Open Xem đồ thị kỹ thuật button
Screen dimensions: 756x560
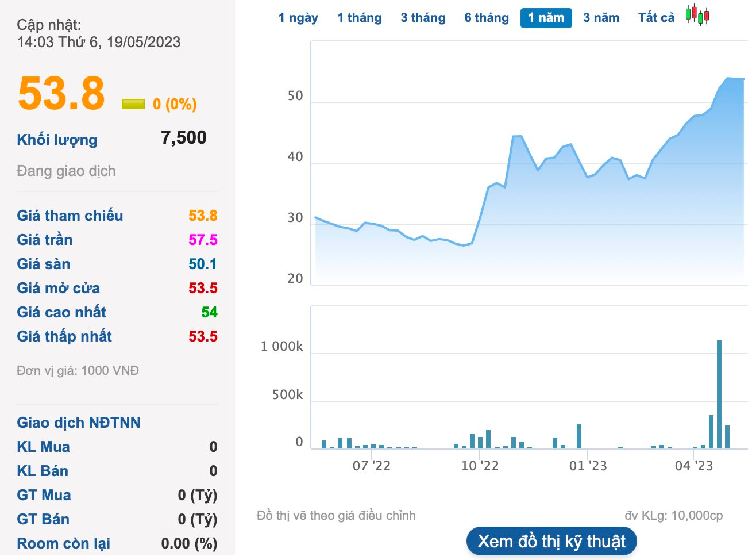pyautogui.click(x=551, y=542)
